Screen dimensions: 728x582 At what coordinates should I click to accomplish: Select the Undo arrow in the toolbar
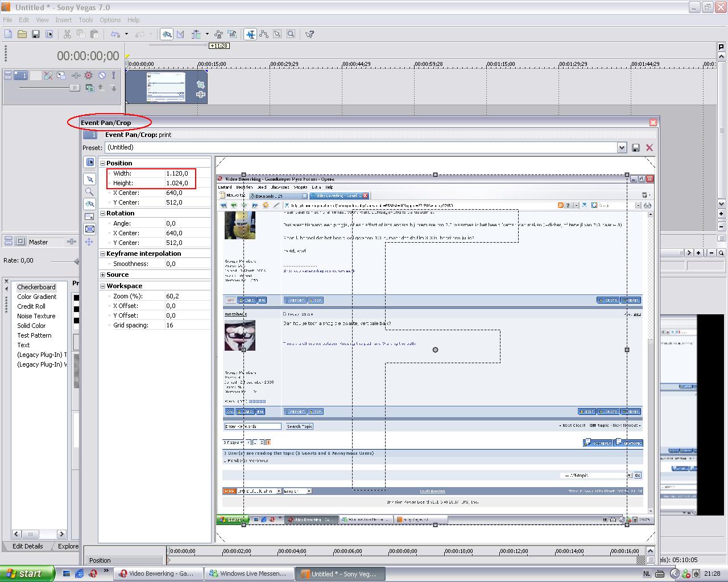tap(115, 34)
